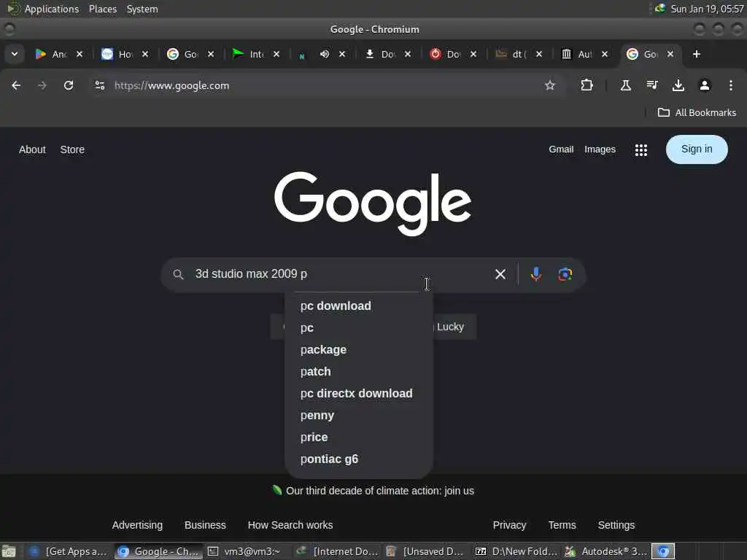
Task: Open the Images link
Action: tap(600, 149)
